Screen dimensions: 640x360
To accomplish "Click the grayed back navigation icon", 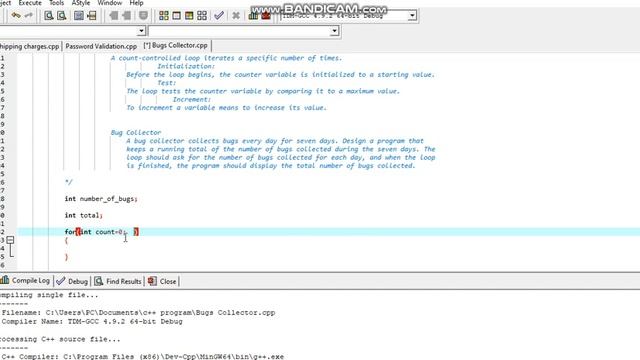I will tap(113, 16).
